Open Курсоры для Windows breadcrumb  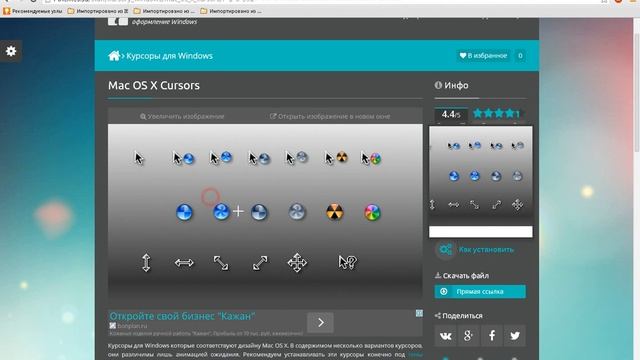coord(169,56)
